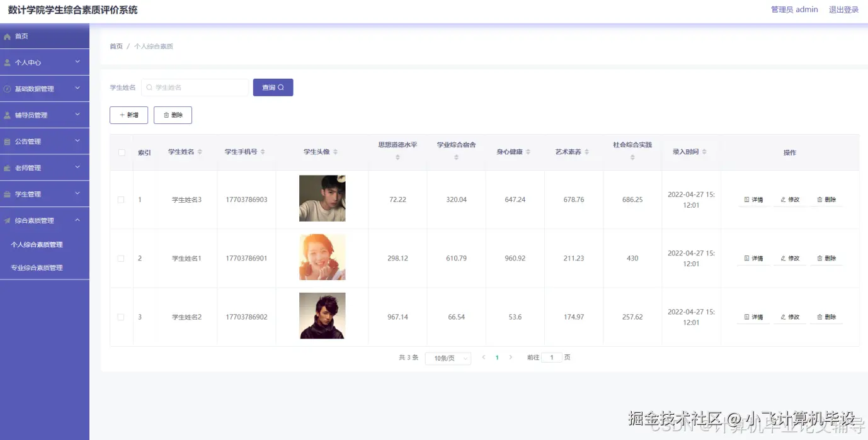Focus the 学生姓名 search input field
Screen dimensions: 868x440
click(195, 87)
